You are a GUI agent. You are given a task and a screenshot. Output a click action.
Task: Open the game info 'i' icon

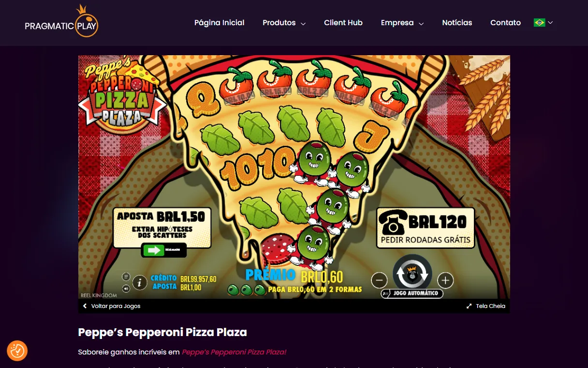tap(140, 282)
